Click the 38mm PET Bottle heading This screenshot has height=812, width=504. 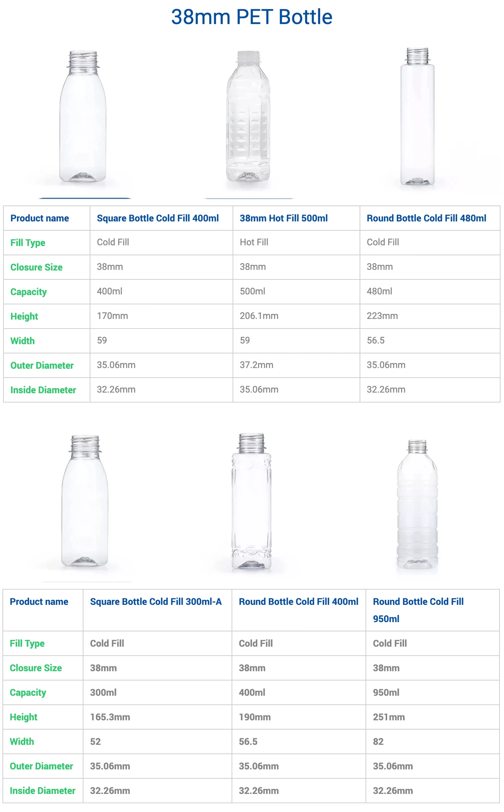click(x=252, y=17)
